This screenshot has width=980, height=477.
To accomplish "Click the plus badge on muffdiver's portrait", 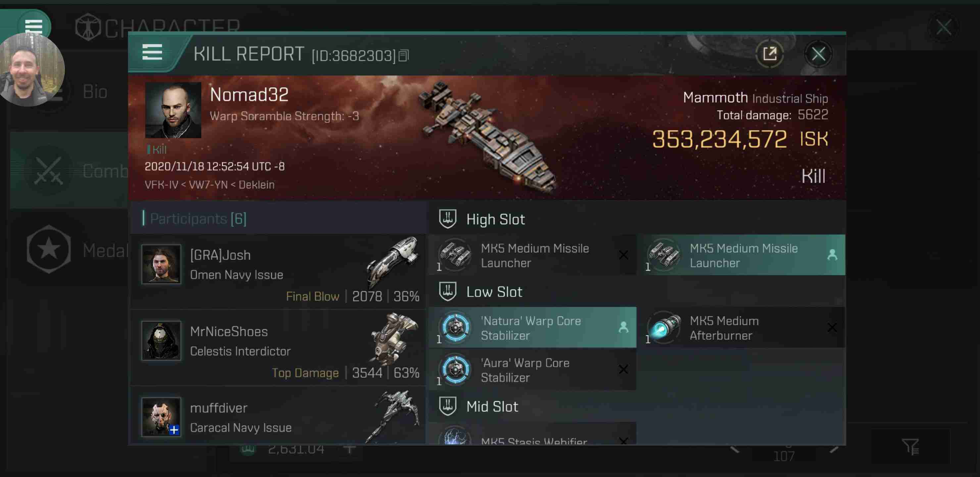I will tap(174, 430).
